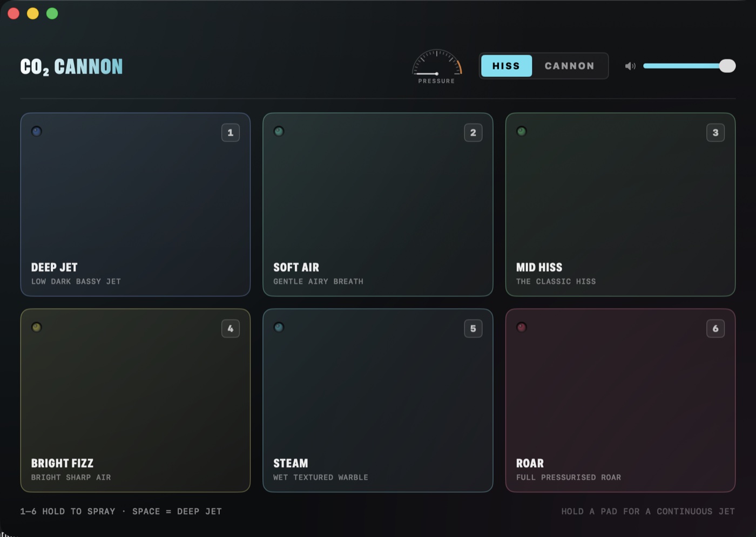
Task: Click the volume speaker icon
Action: point(630,66)
